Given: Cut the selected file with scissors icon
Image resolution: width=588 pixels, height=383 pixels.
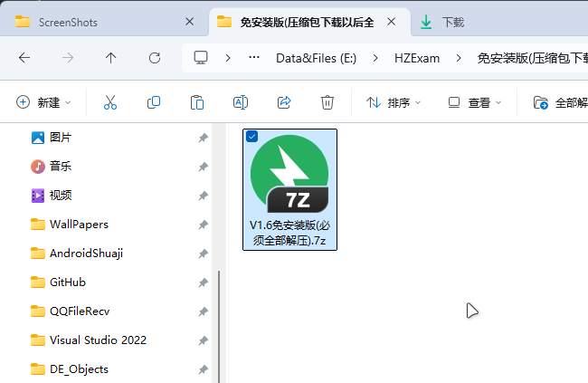Looking at the screenshot, I should [x=110, y=102].
